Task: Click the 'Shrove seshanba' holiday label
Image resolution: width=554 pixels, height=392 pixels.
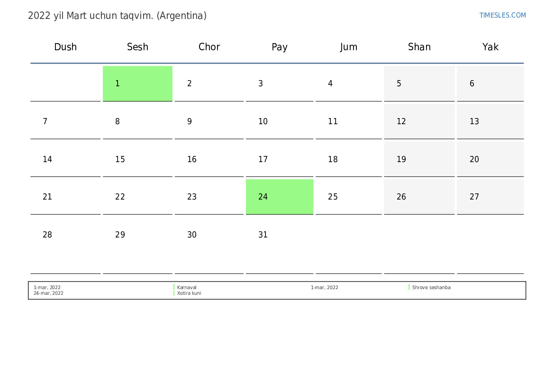Action: pyautogui.click(x=431, y=287)
